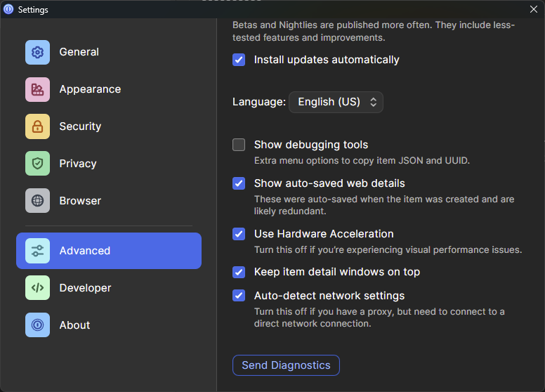Click the General gear icon
Viewport: 545px width, 392px height.
coord(37,52)
